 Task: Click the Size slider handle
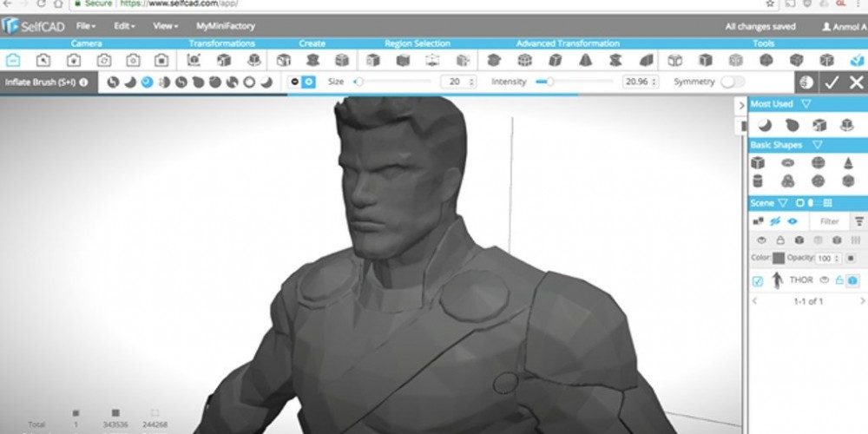[359, 82]
